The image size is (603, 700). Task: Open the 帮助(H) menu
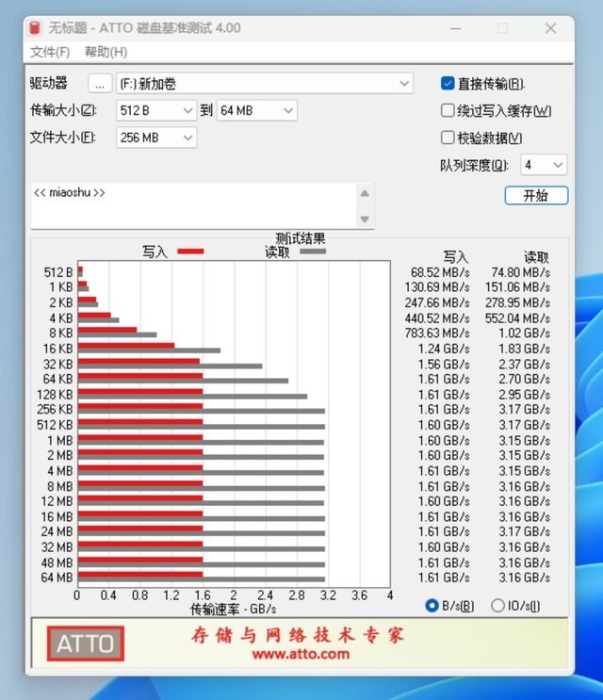(106, 52)
